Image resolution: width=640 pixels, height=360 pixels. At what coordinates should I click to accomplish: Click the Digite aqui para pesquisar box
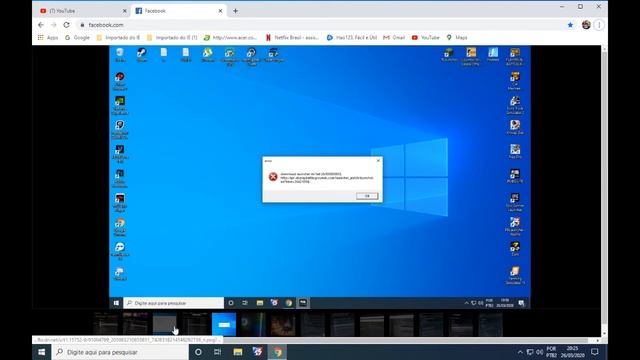[x=120, y=352]
